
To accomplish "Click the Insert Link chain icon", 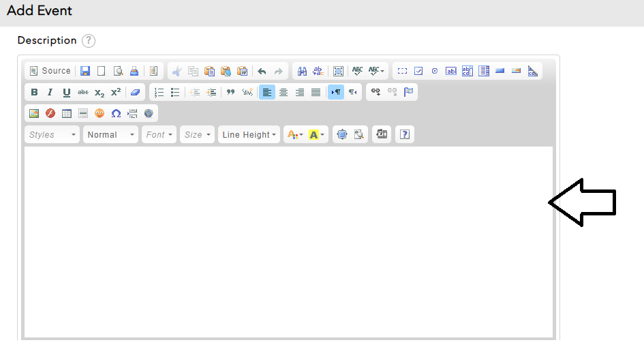I will tap(375, 92).
